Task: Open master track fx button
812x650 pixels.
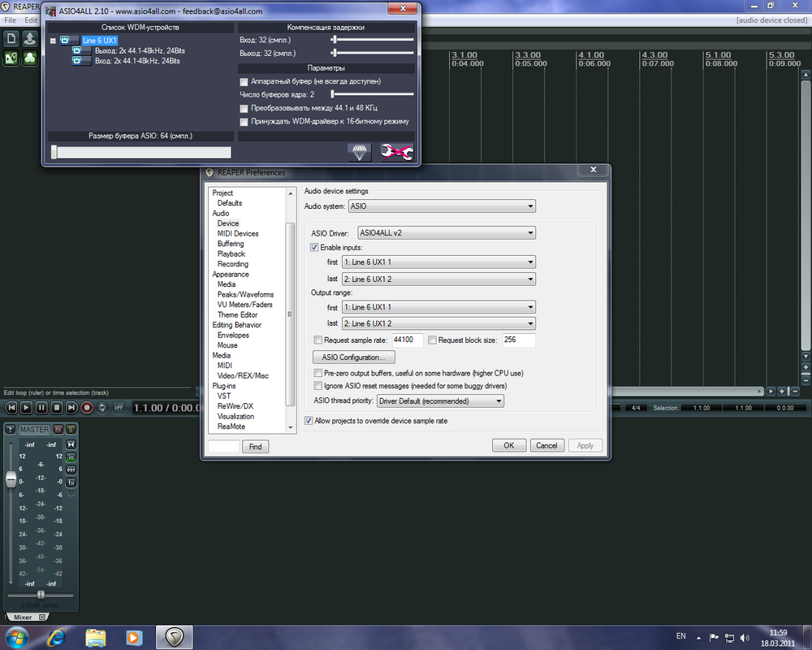Action: point(71,483)
